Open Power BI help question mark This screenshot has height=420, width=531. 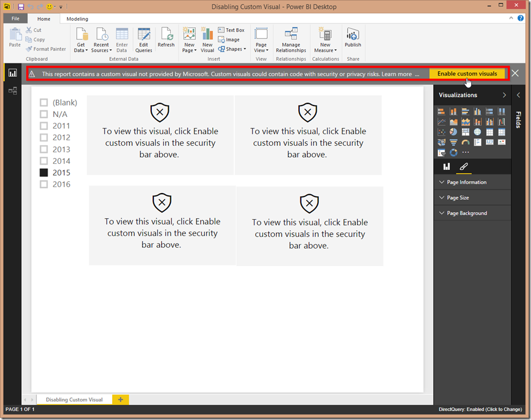521,18
